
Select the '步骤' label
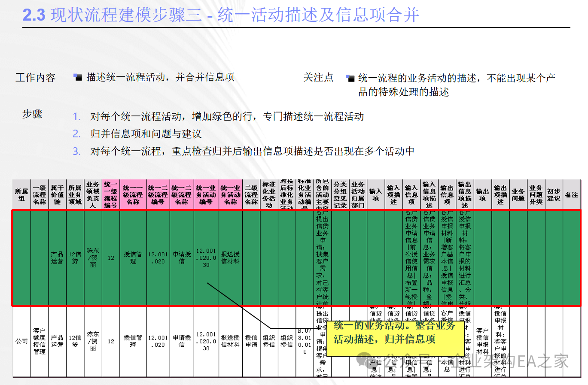point(32,114)
